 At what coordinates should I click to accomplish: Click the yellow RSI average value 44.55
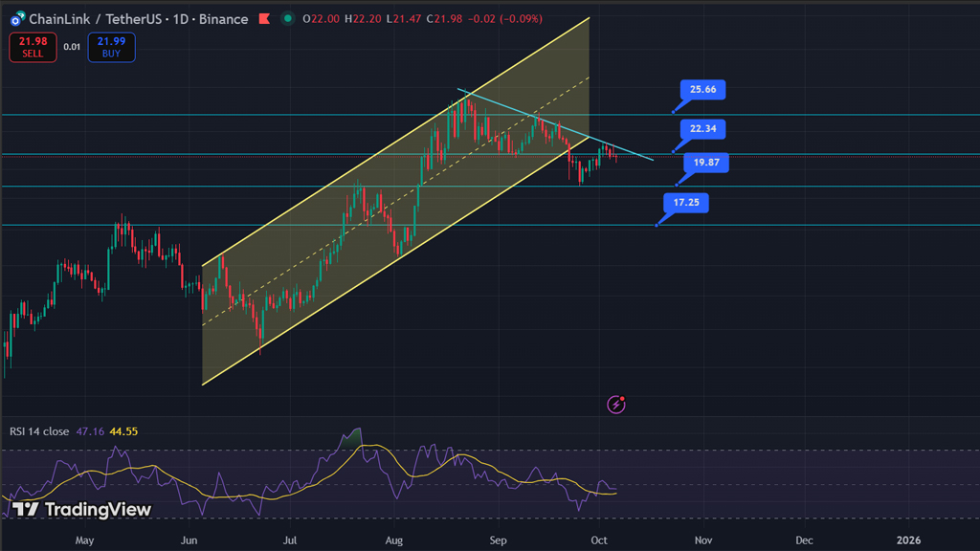(123, 431)
